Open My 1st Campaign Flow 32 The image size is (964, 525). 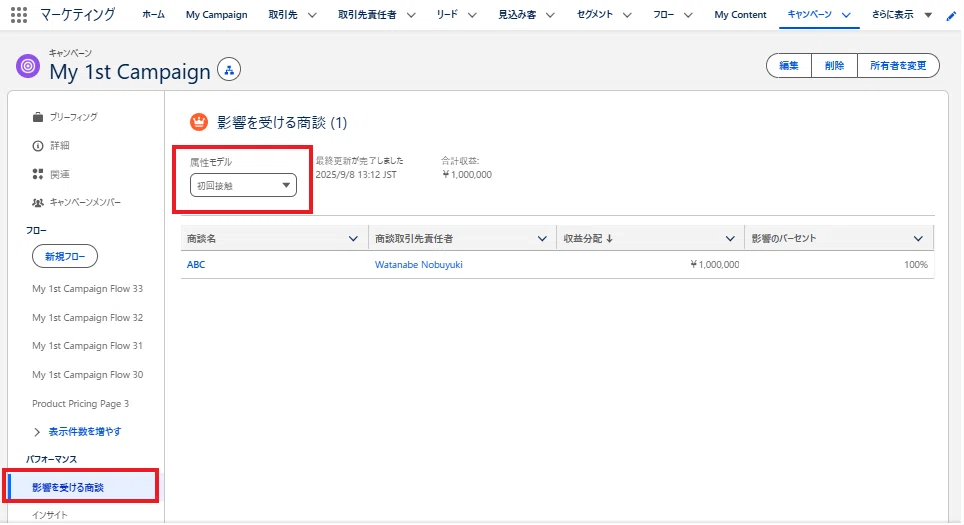[87, 317]
